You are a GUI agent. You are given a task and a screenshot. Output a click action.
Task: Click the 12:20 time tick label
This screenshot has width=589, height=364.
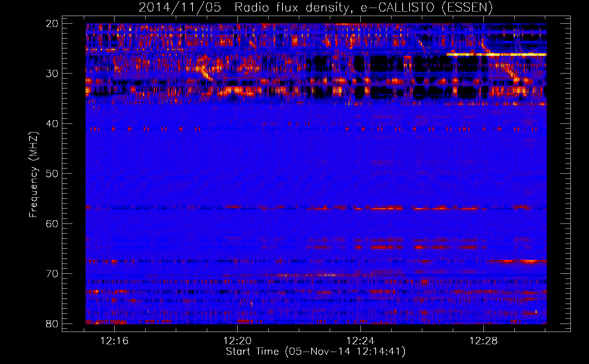(237, 341)
